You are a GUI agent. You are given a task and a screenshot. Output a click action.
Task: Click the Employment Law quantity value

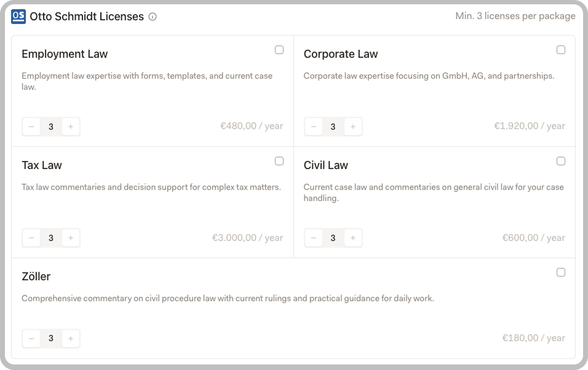51,127
